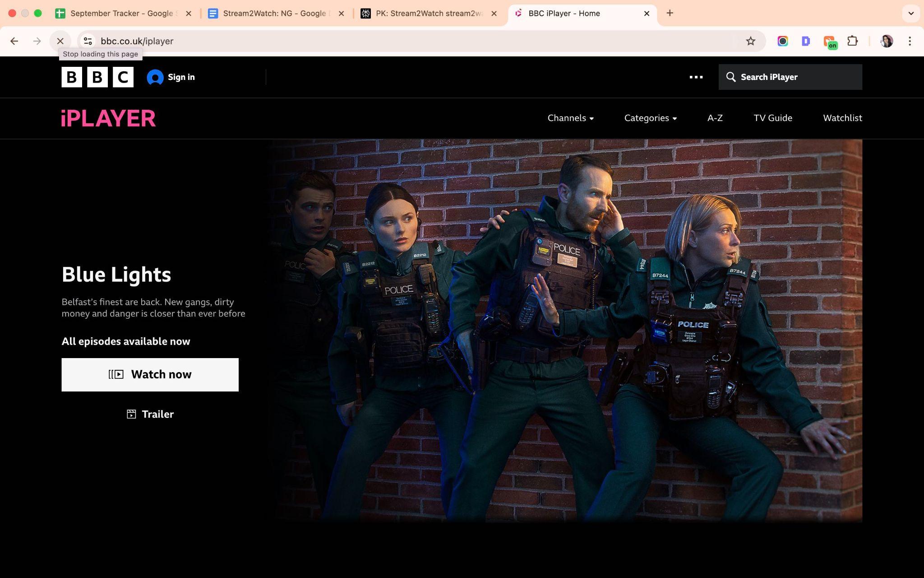The width and height of the screenshot is (924, 578).
Task: Stop loading the page with the X icon
Action: [60, 41]
